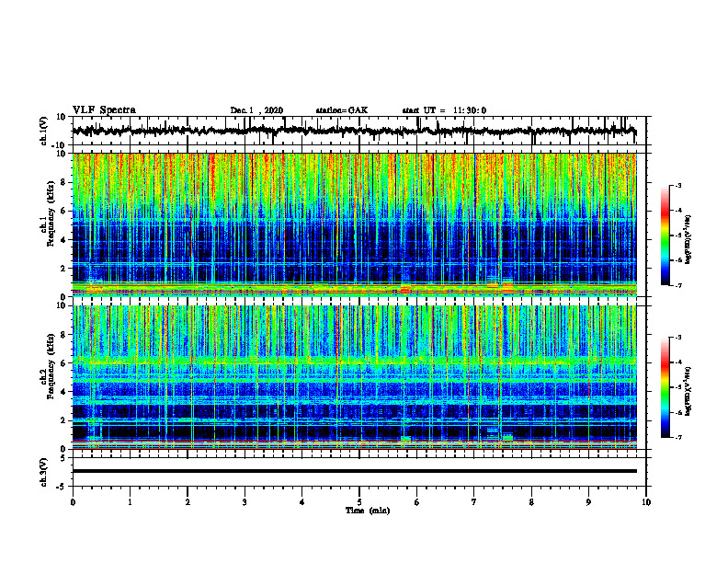This screenshot has width=728, height=563.
Task: Click the "ch.1(V)" waveform axis label
Action: click(x=43, y=131)
